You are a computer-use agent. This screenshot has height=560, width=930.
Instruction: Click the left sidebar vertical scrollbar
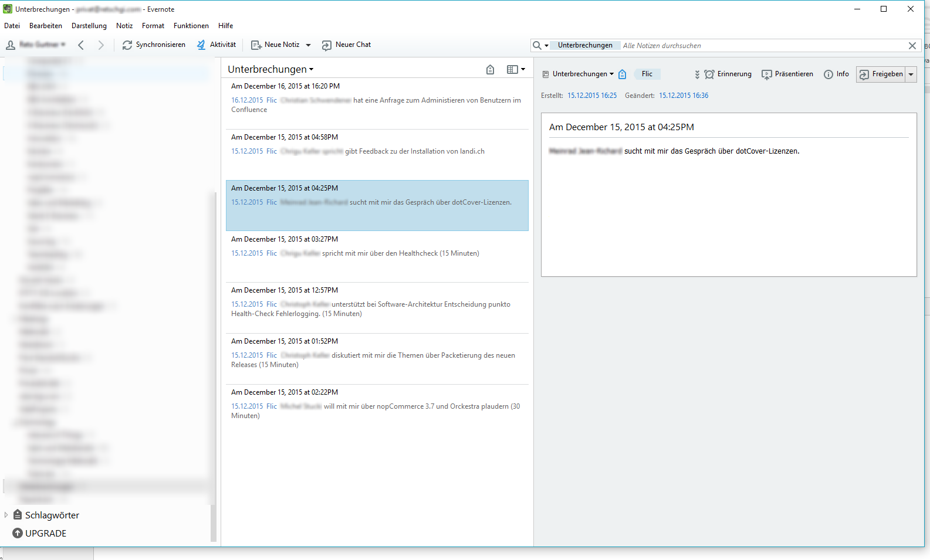(213, 366)
